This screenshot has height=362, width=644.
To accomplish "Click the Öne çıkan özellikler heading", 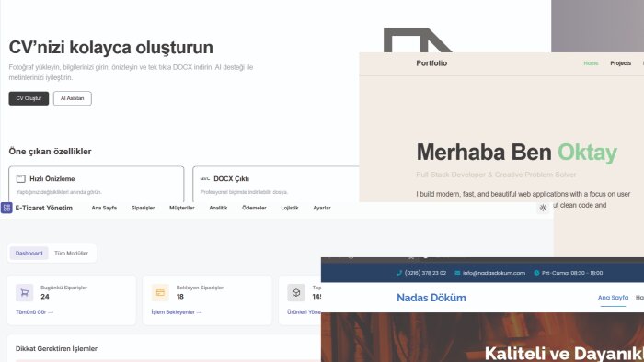I will click(50, 152).
